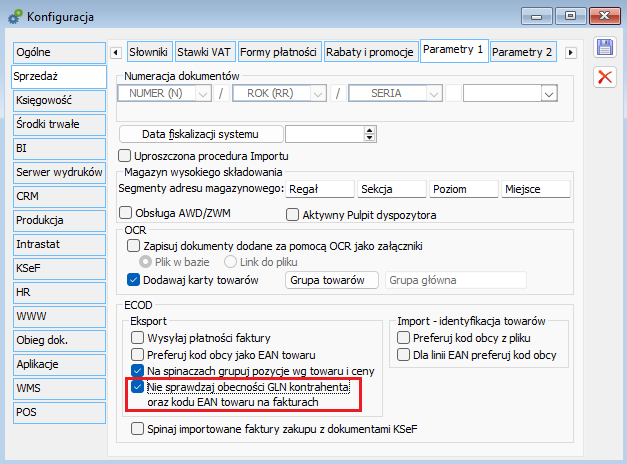This screenshot has width=627, height=464.
Task: Open the KSeF section
Action: tap(59, 268)
